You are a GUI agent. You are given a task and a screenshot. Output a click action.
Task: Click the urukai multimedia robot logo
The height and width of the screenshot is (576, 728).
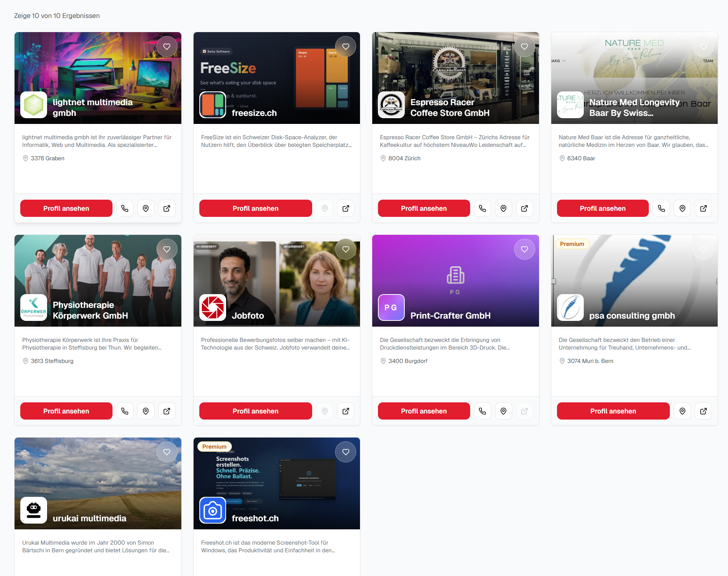[34, 510]
